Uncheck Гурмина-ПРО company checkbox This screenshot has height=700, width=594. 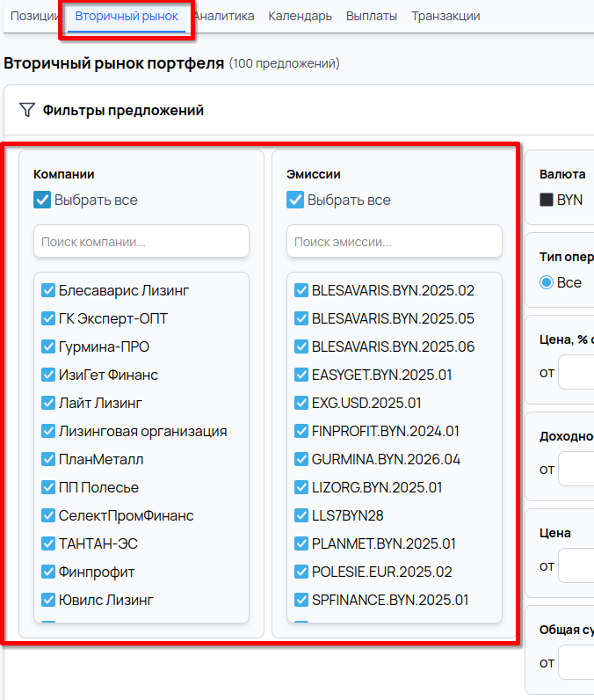[48, 346]
